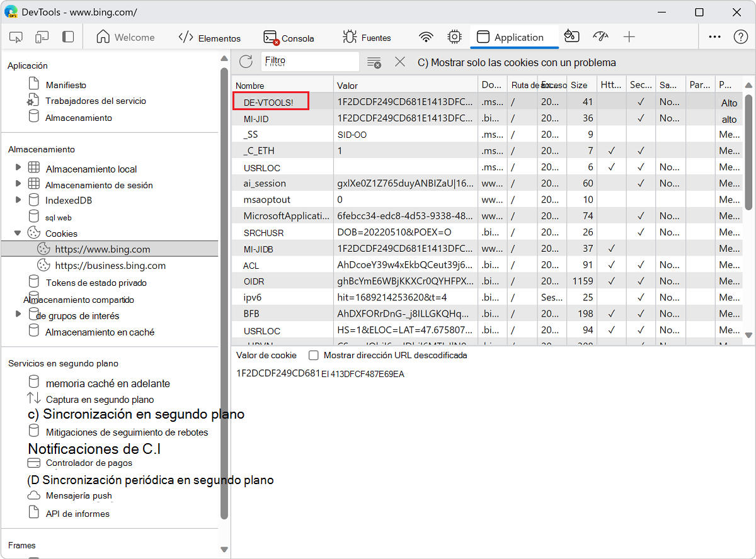Click the more options ellipsis icon

click(714, 37)
